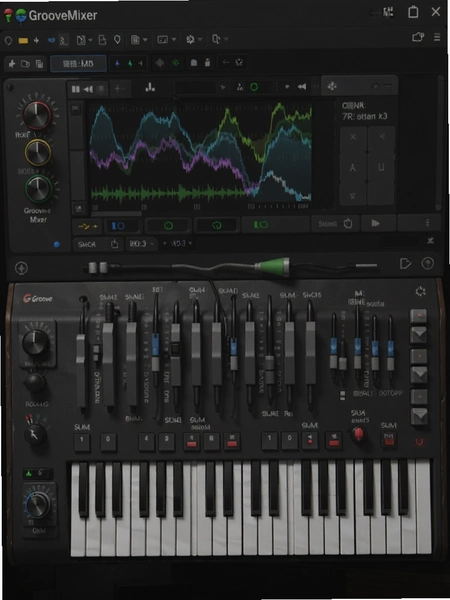Toggle the star button in the CINR panel

pos(353,196)
